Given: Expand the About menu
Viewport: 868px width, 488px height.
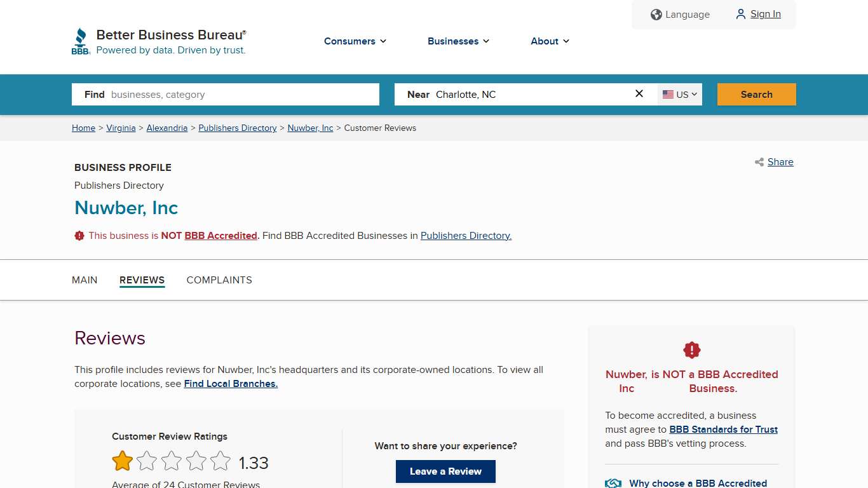Looking at the screenshot, I should click(549, 41).
